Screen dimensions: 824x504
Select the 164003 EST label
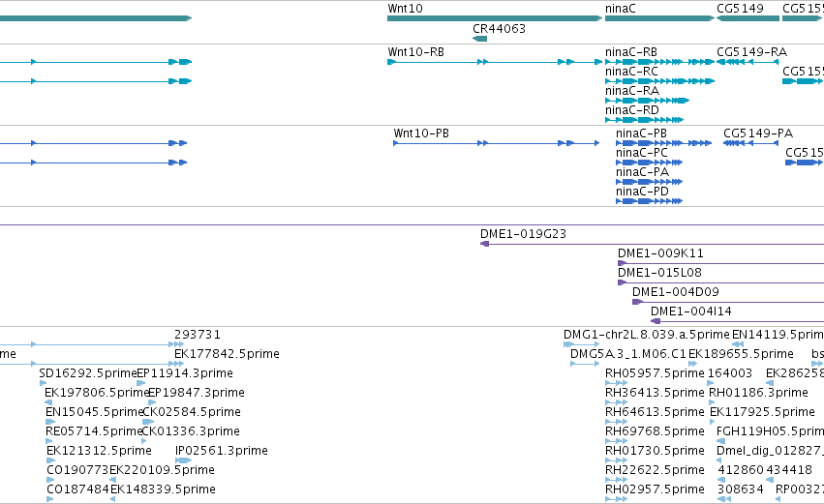tap(729, 373)
